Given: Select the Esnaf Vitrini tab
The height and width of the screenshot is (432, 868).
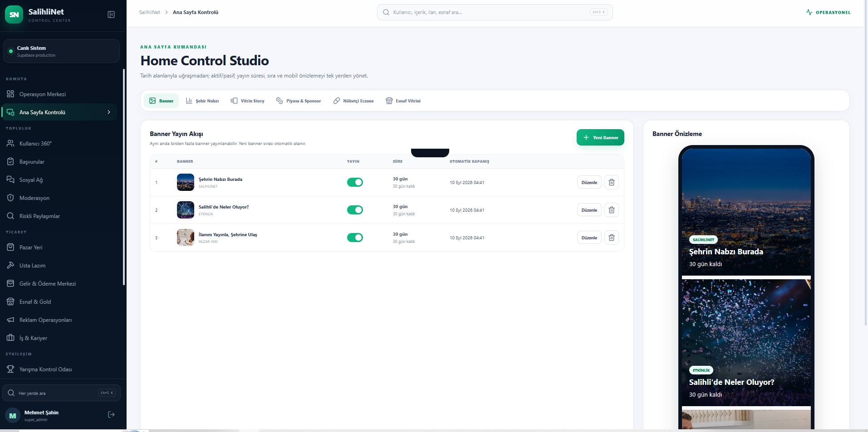Looking at the screenshot, I should point(403,101).
